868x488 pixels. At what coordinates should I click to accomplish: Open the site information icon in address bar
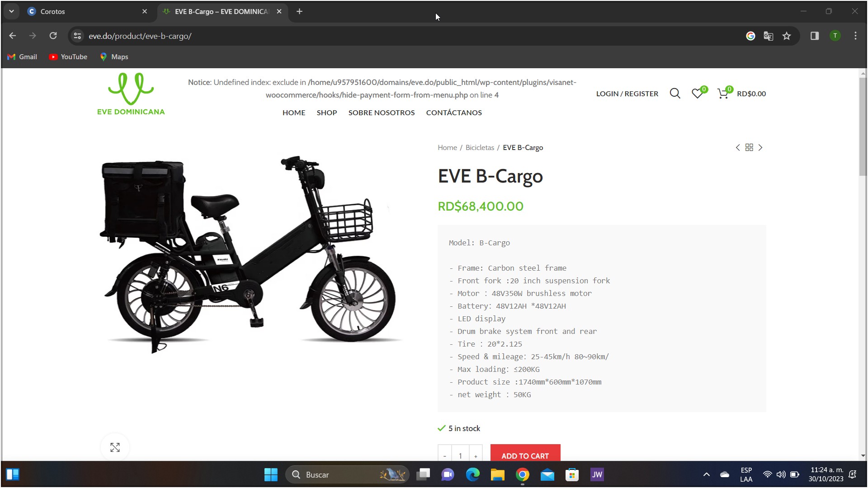(x=77, y=36)
